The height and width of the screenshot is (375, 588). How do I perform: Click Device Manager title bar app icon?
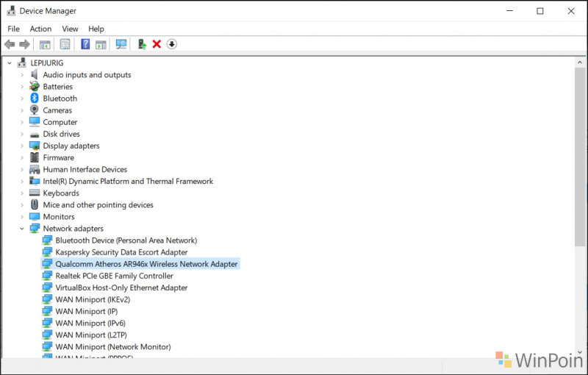pos(11,11)
